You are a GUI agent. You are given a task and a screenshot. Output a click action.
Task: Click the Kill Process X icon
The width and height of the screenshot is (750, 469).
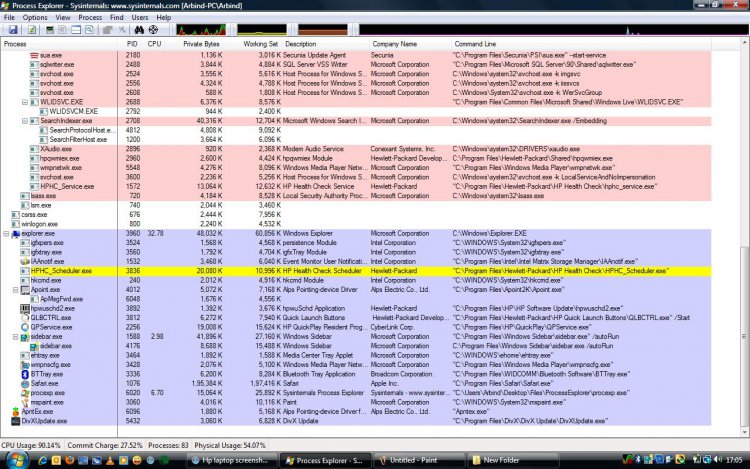pyautogui.click(x=122, y=30)
